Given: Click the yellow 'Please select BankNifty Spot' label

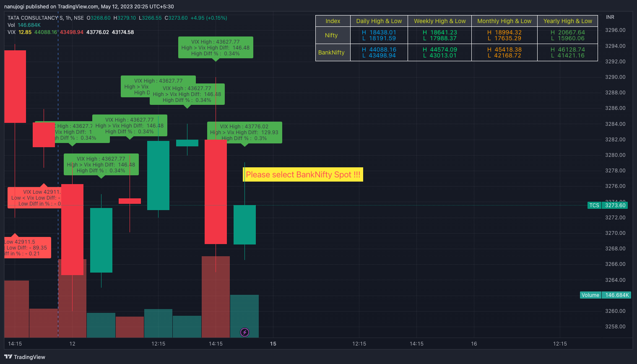Looking at the screenshot, I should 303,174.
